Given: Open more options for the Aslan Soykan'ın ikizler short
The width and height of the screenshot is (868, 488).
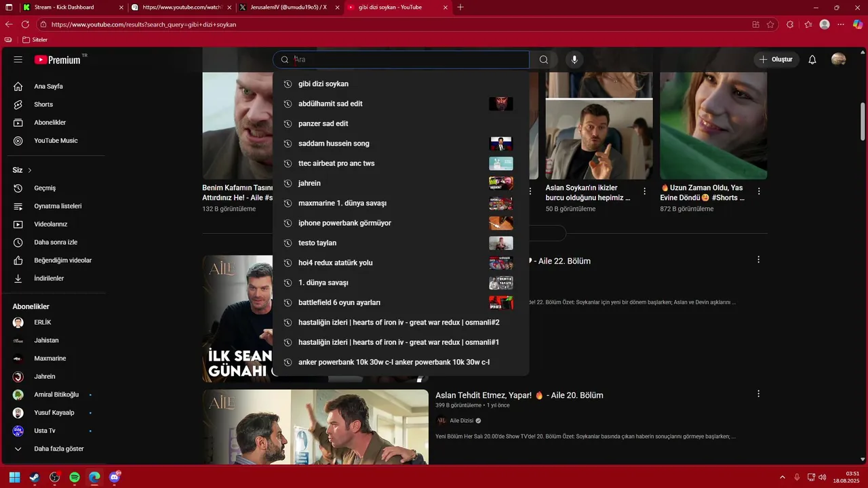Looking at the screenshot, I should (x=644, y=191).
